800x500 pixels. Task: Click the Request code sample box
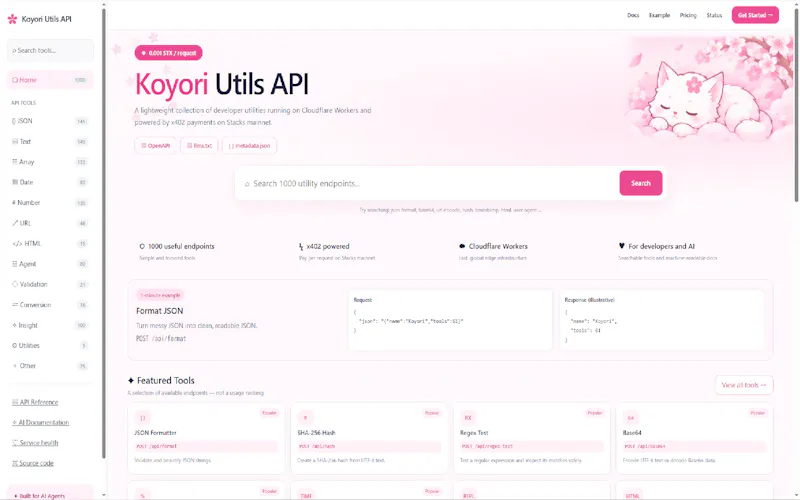tap(450, 320)
